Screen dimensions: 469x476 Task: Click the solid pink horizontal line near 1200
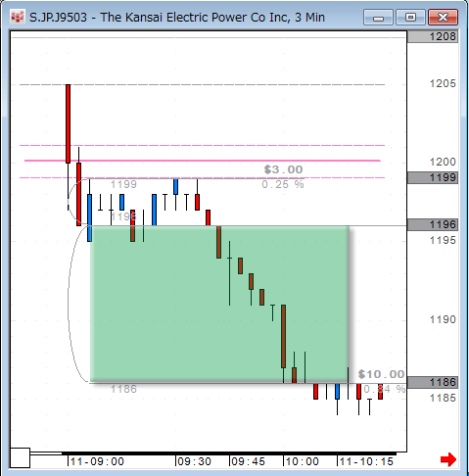tap(203, 161)
